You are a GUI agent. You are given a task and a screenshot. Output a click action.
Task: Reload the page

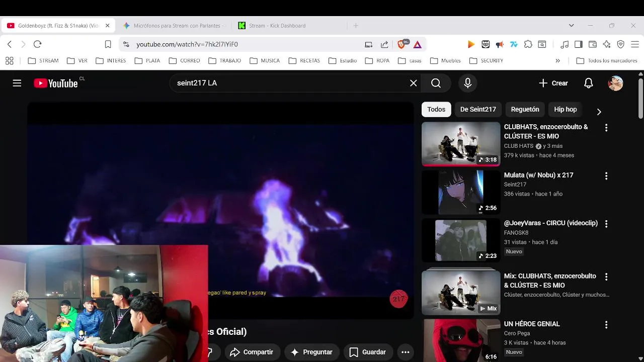pos(37,44)
